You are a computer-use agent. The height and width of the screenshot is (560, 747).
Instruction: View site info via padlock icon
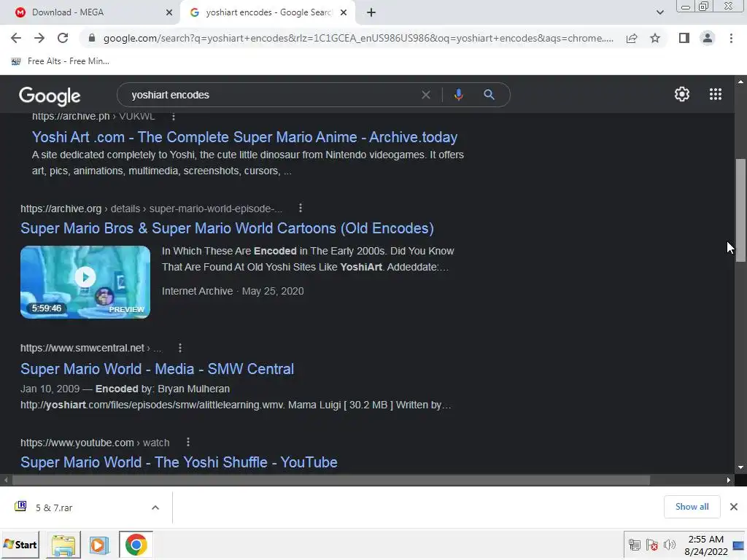point(92,38)
